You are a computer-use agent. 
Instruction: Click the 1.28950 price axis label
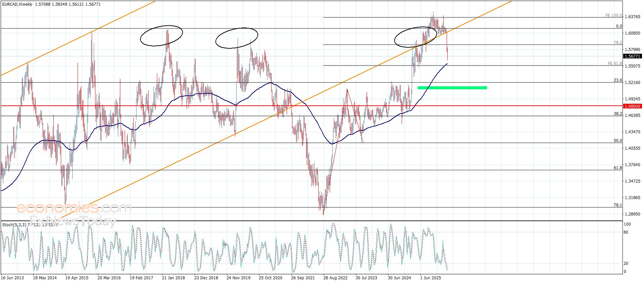pos(632,214)
